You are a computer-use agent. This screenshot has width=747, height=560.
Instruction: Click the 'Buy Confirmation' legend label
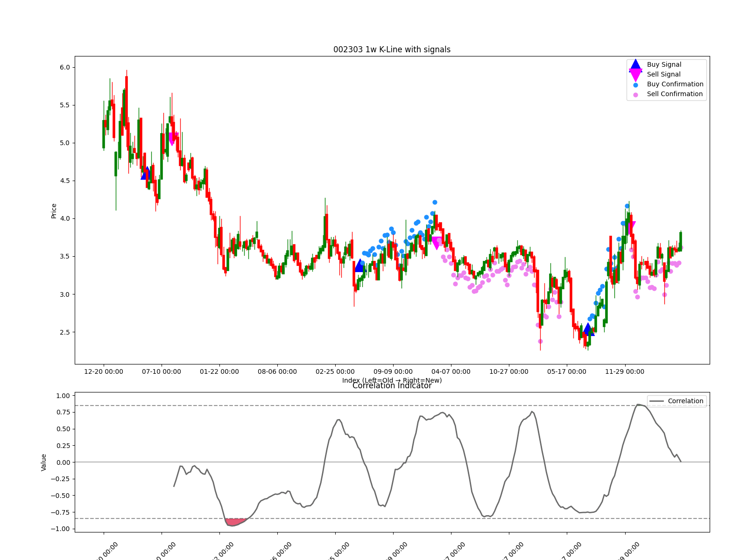tap(675, 84)
